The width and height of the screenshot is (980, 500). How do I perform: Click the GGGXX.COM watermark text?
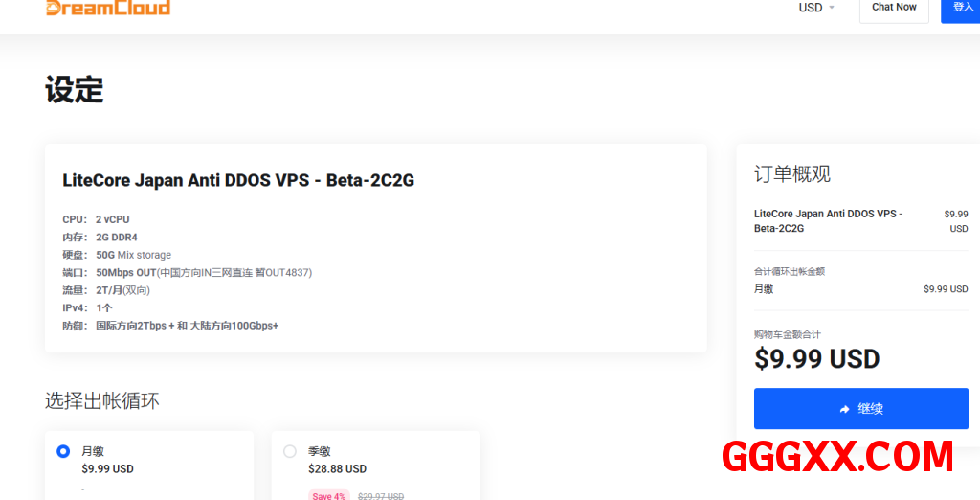[x=837, y=458]
